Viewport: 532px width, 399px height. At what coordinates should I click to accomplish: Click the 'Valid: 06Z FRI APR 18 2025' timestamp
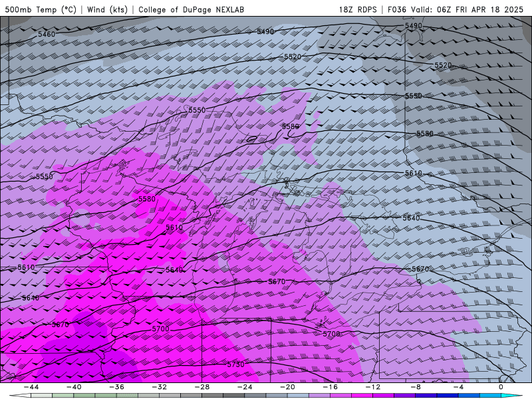coord(467,9)
